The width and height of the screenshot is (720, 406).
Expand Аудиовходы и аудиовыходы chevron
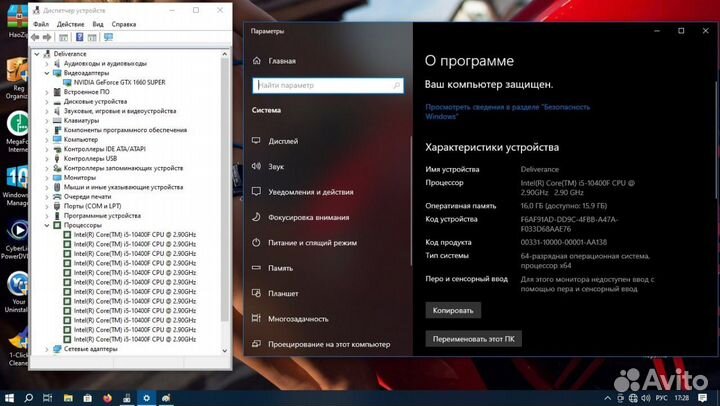click(47, 63)
